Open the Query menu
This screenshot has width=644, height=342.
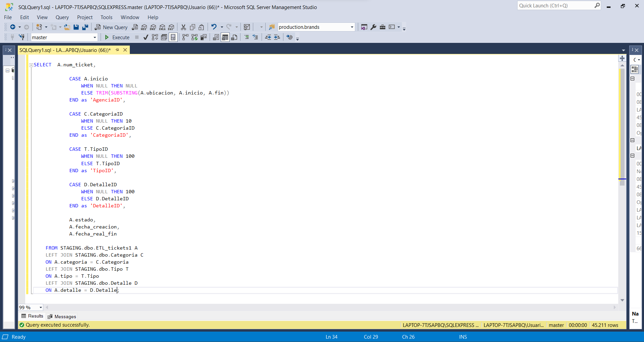[x=62, y=17]
